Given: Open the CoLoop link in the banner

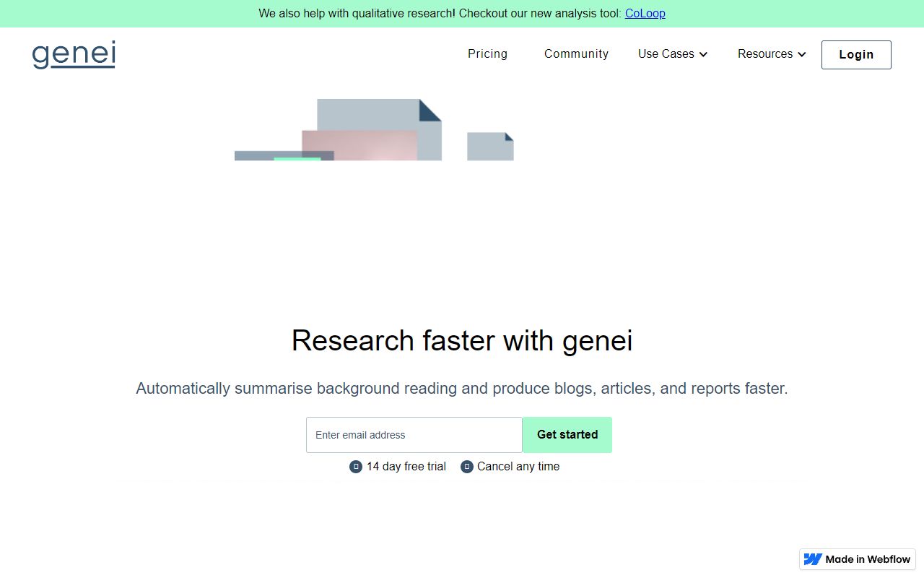Looking at the screenshot, I should pyautogui.click(x=645, y=13).
